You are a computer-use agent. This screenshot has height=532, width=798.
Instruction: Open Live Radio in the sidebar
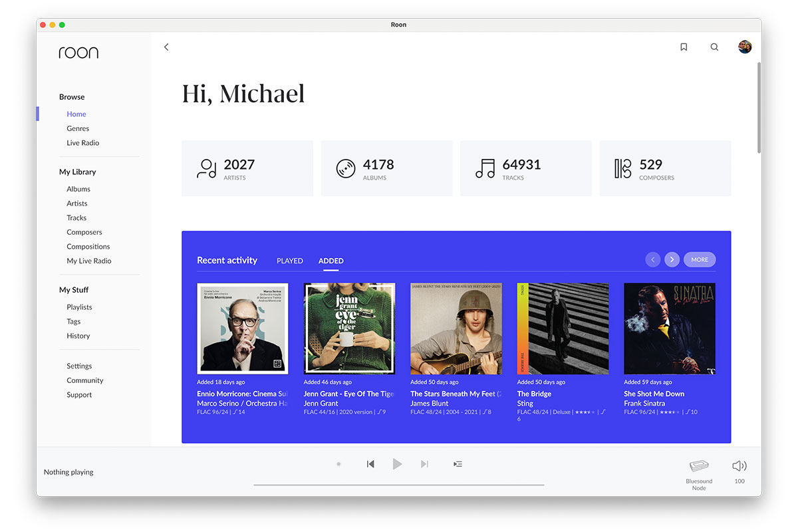click(x=83, y=143)
